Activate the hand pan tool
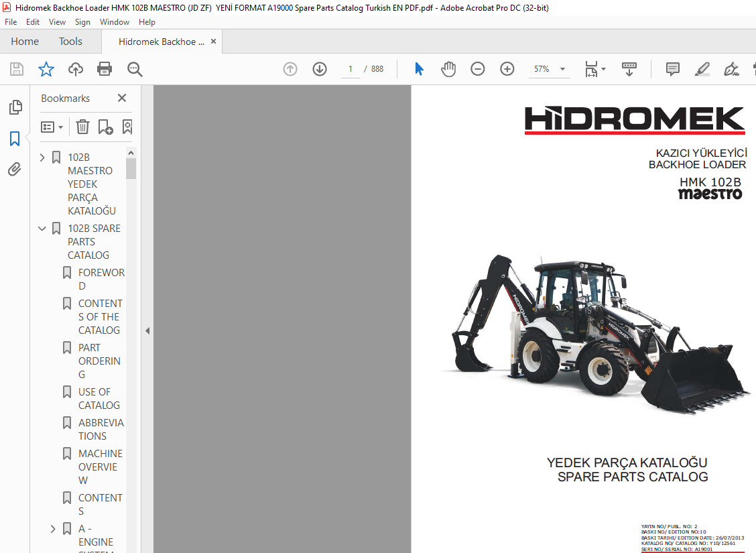This screenshot has width=756, height=553. 448,70
